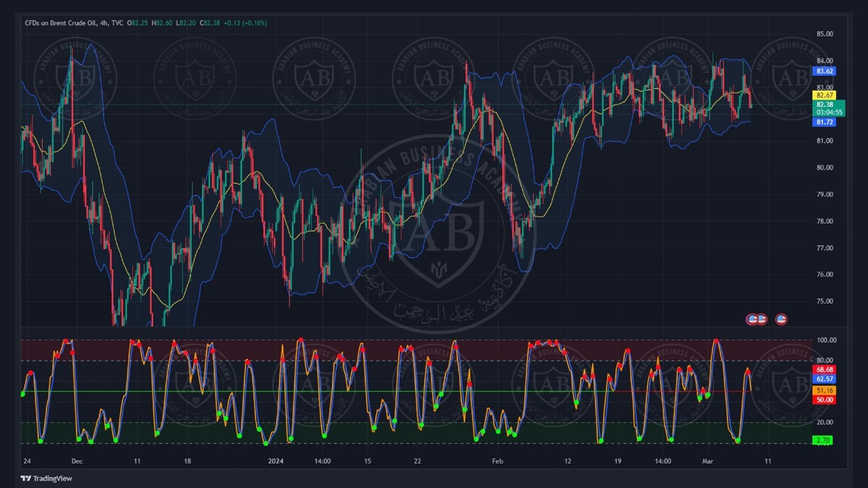
Task: Click the '12' date label on the time axis
Action: (568, 462)
